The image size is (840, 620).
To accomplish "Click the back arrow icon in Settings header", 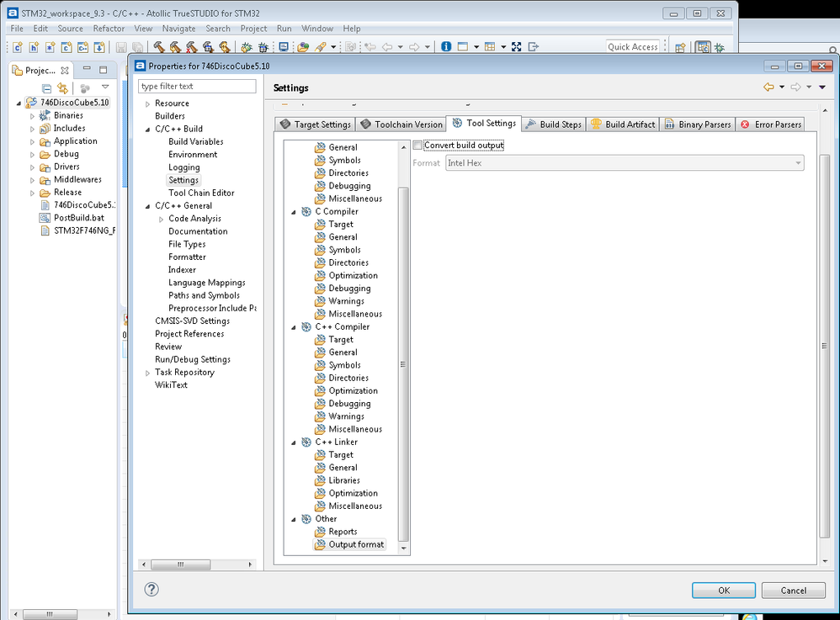I will tap(768, 87).
